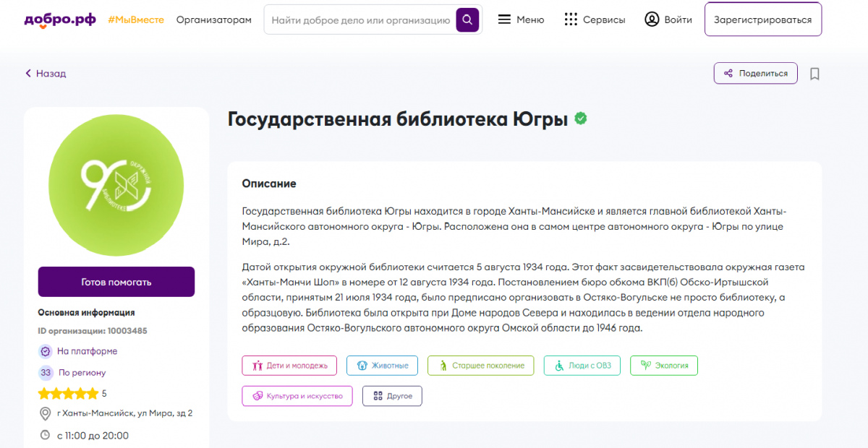
Task: Click the Животные tag icon
Action: pyautogui.click(x=362, y=366)
